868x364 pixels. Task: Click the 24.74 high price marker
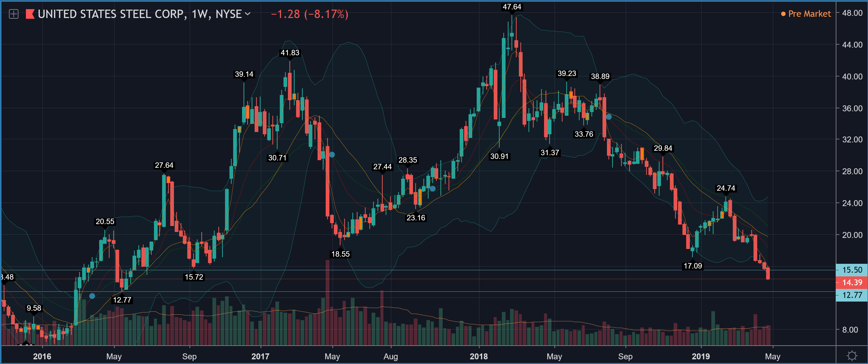coord(726,188)
